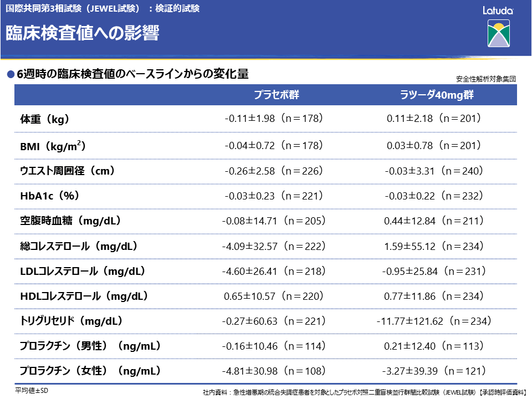Click the 平均値±SD footnote
The image size is (532, 399).
pos(32,390)
